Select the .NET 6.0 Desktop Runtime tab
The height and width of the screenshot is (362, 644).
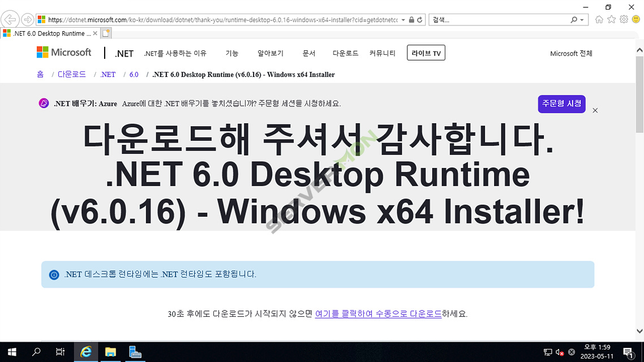[49, 33]
